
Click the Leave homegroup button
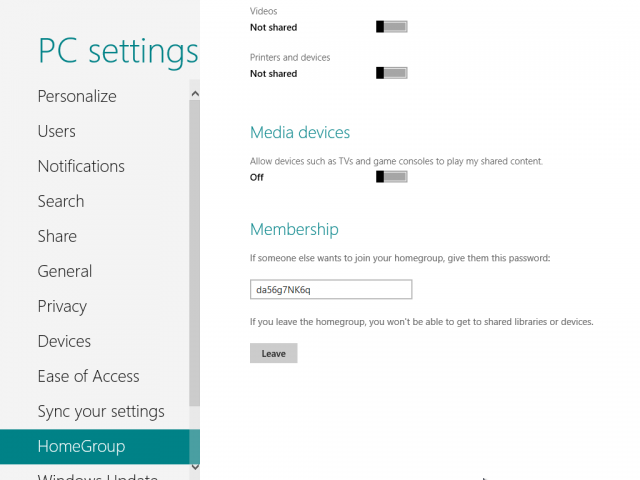273,353
